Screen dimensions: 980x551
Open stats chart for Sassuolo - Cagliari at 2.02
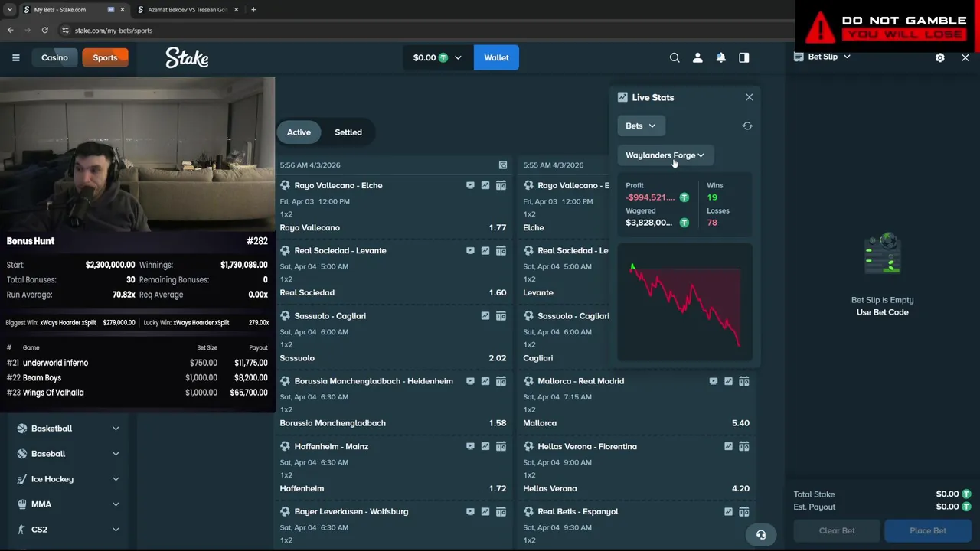(x=485, y=316)
